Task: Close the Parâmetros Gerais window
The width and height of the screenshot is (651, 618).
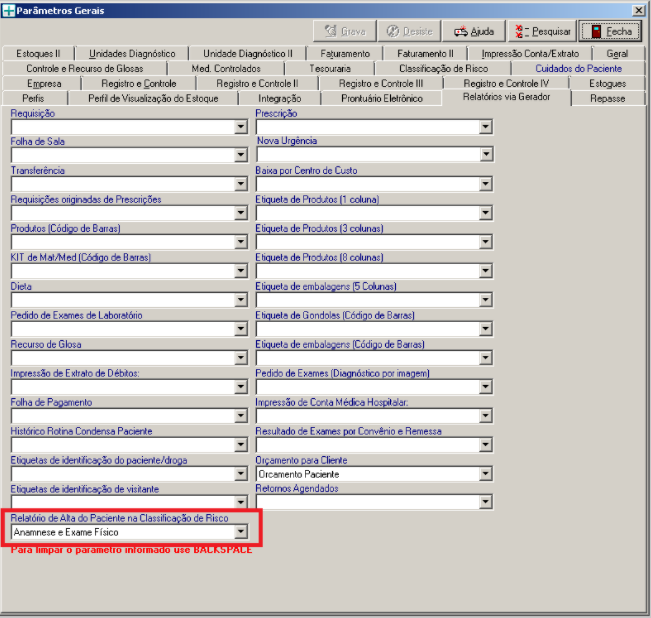Action: (638, 10)
